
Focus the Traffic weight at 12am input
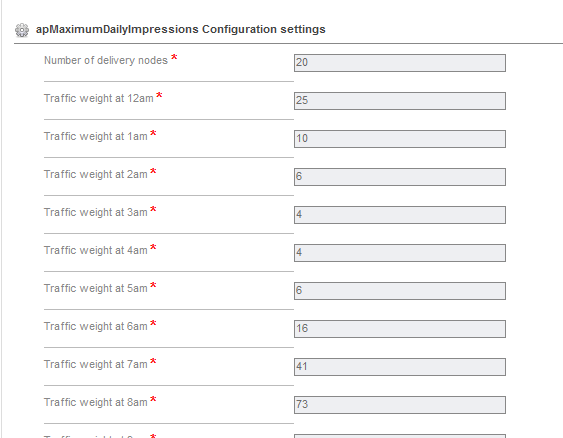point(400,101)
